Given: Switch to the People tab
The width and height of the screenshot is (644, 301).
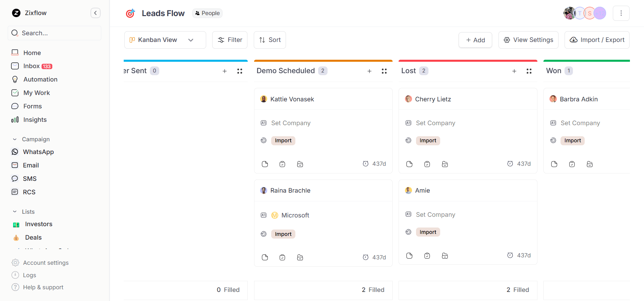Looking at the screenshot, I should point(207,13).
